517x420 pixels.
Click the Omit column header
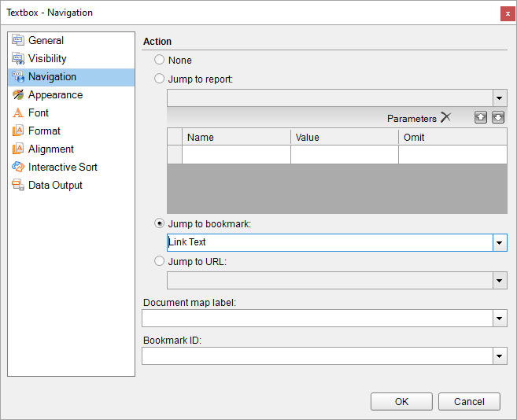coord(452,137)
